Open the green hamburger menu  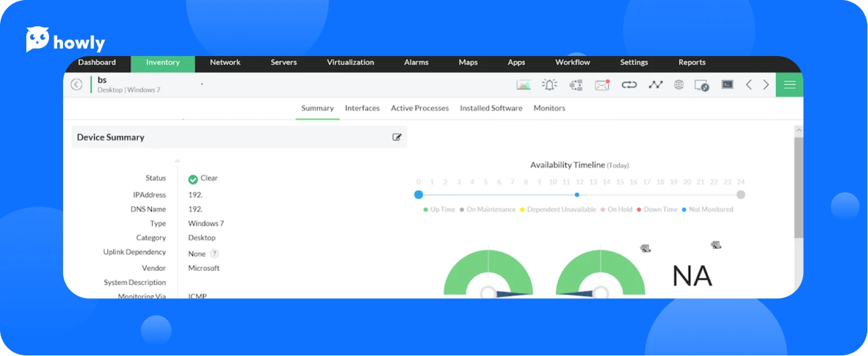(x=789, y=85)
